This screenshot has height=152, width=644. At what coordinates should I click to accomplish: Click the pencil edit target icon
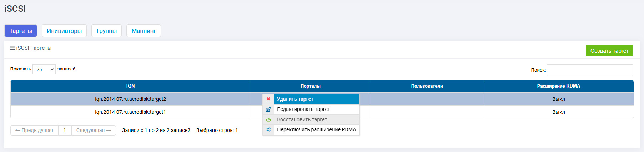point(268,109)
